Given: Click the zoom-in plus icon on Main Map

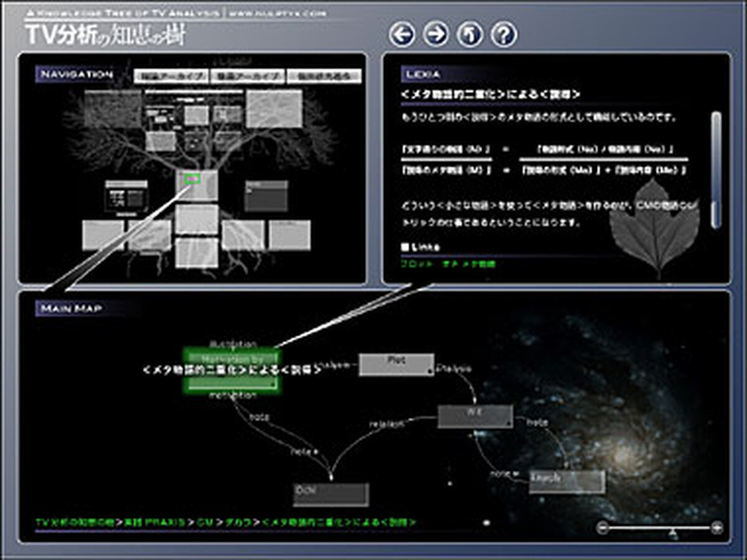Looking at the screenshot, I should (x=717, y=528).
